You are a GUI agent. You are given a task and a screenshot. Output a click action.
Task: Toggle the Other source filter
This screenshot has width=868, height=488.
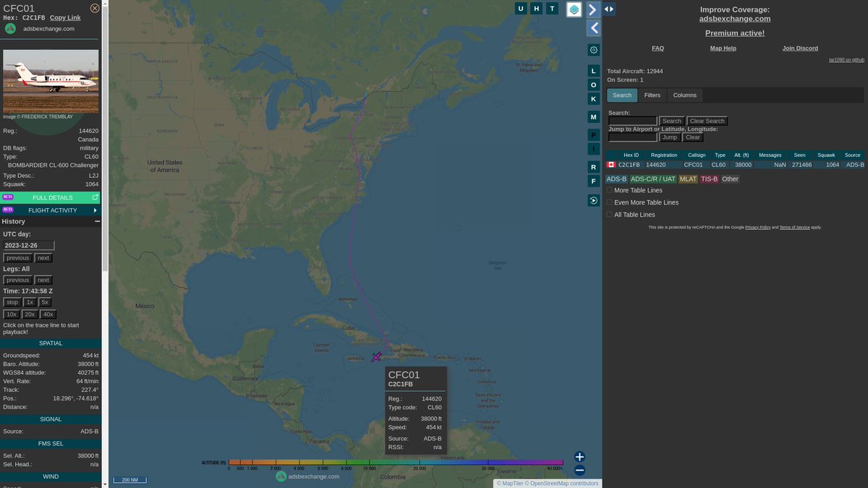[731, 179]
